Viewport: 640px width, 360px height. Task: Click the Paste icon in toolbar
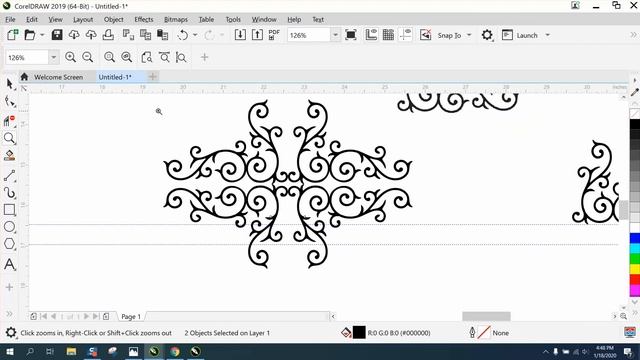click(x=162, y=35)
